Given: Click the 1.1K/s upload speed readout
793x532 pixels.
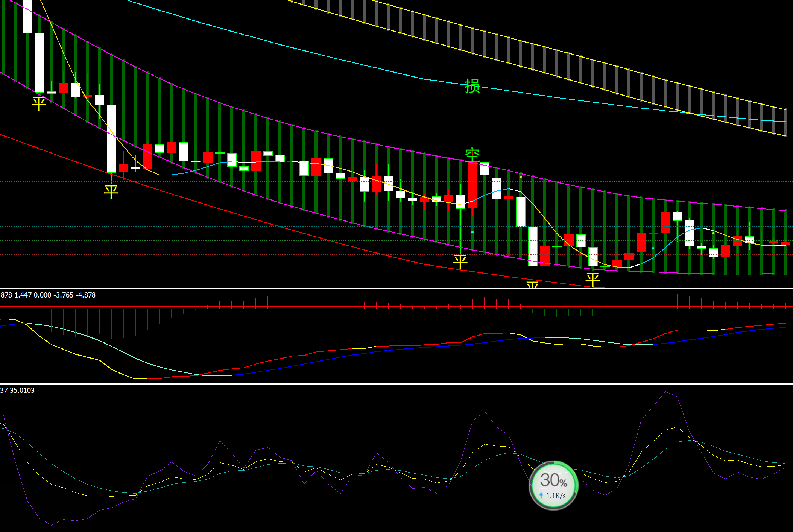Looking at the screenshot, I should pos(555,496).
